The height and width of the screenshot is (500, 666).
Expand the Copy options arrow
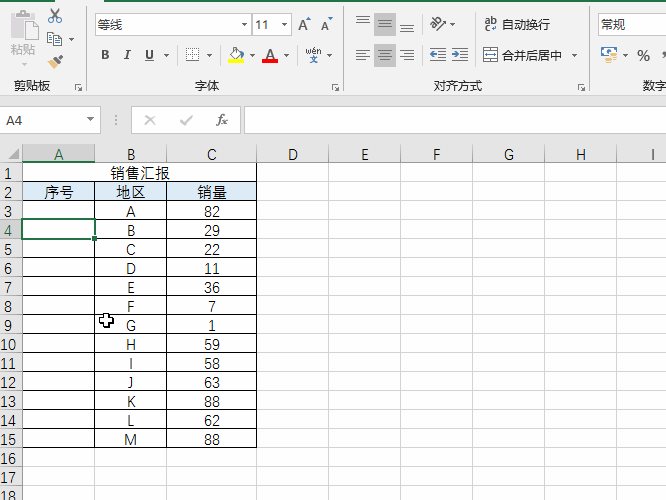71,40
